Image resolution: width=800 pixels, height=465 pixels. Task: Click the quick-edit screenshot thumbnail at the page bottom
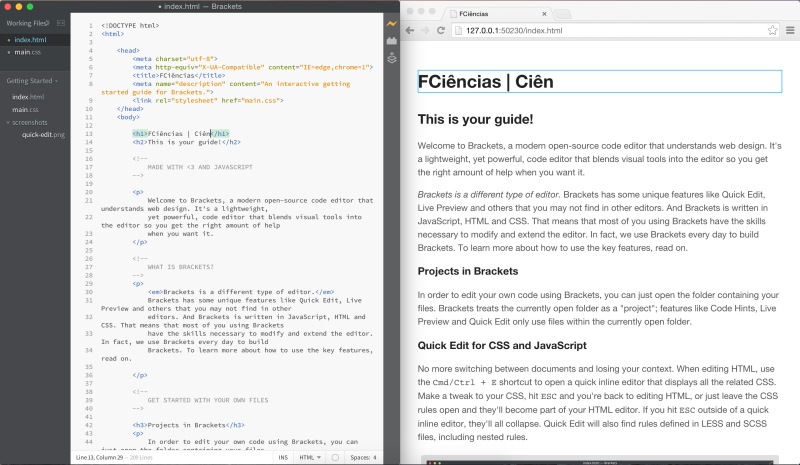(599, 460)
